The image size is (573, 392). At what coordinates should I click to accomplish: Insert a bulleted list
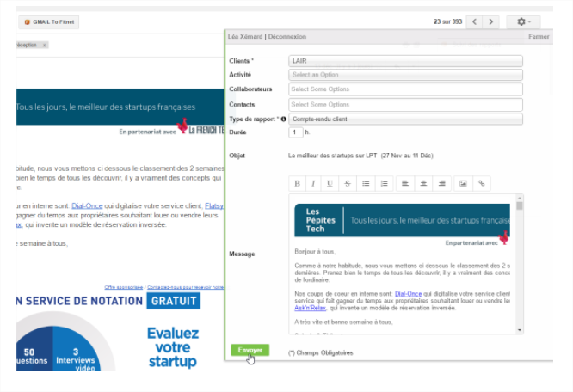click(366, 183)
